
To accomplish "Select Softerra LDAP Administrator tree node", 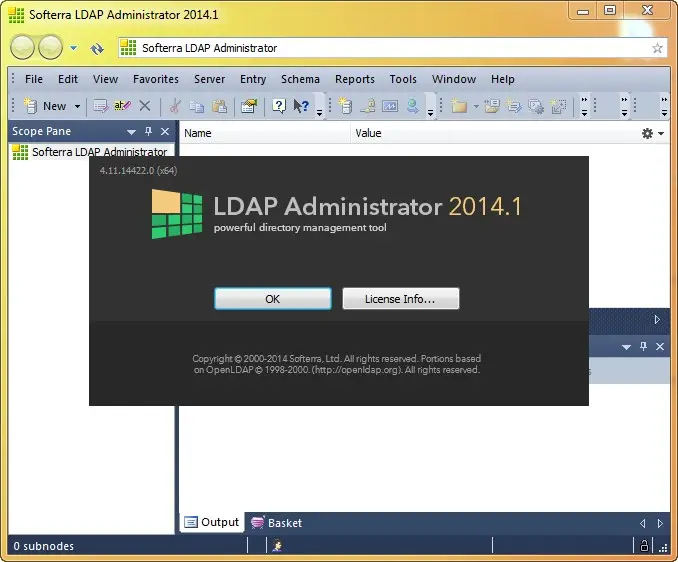I will coord(90,152).
